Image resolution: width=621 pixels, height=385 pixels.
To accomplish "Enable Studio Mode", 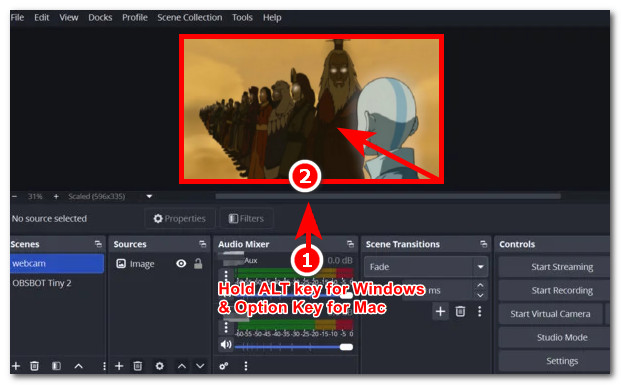I will [x=554, y=337].
